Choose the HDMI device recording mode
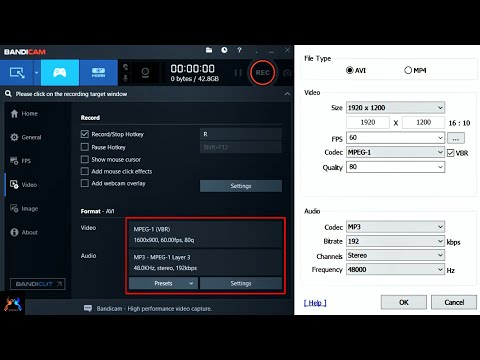This screenshot has height=360, width=480. pos(98,72)
